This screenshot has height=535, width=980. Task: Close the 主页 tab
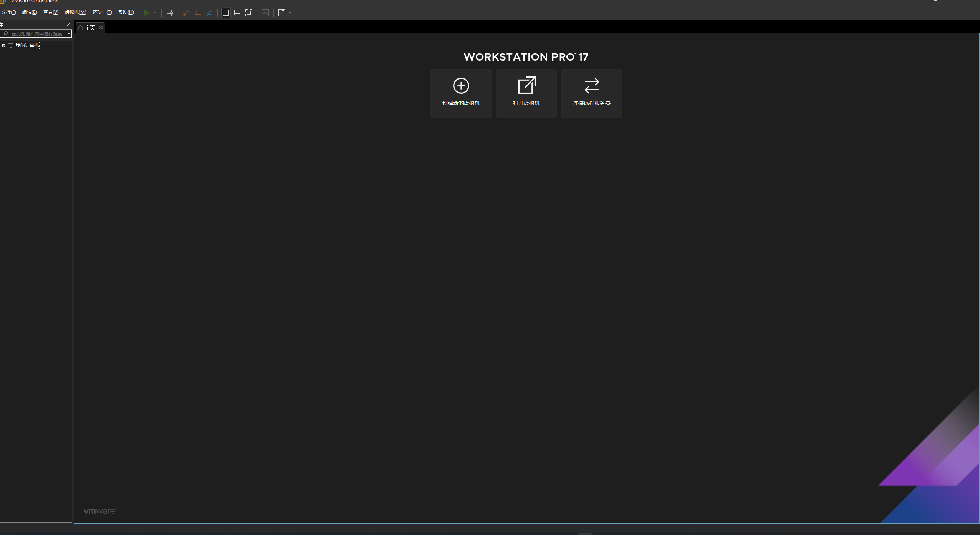(101, 27)
